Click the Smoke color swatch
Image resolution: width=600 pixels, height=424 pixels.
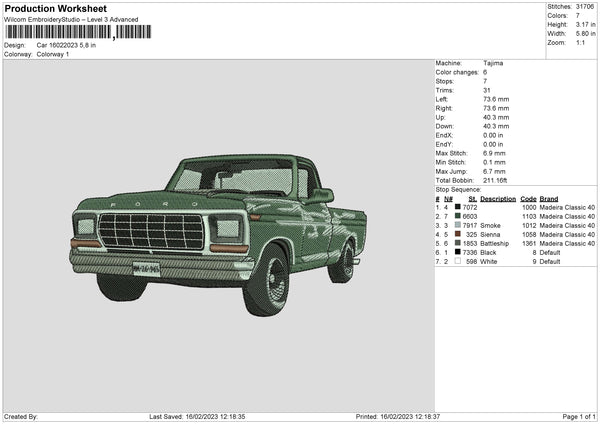pyautogui.click(x=458, y=226)
